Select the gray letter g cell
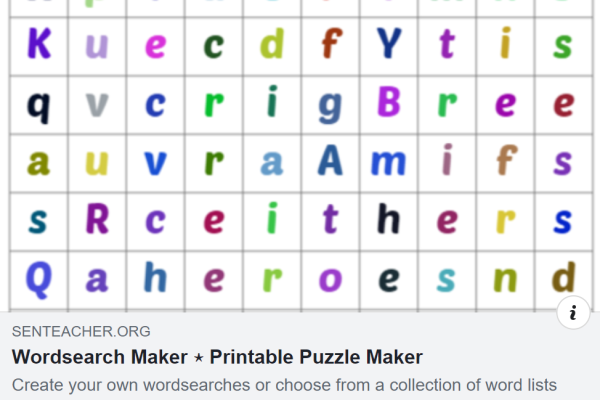The height and width of the screenshot is (400, 600). [x=330, y=103]
